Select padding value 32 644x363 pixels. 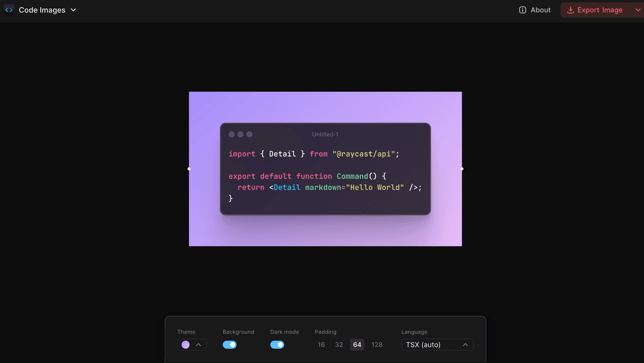click(339, 344)
